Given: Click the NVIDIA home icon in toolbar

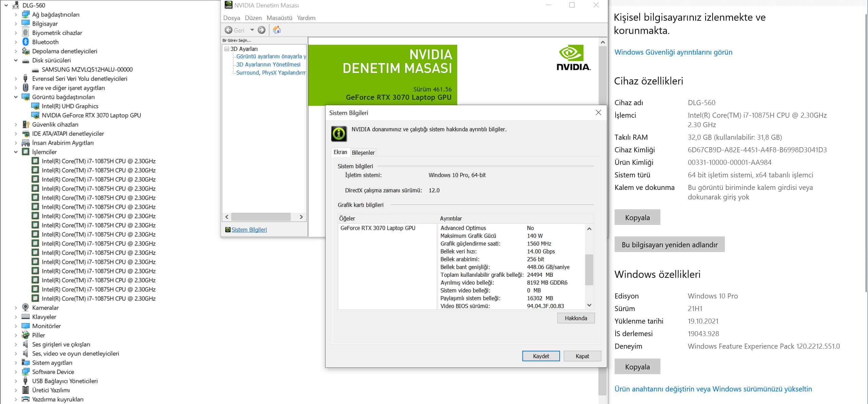Looking at the screenshot, I should [x=277, y=30].
